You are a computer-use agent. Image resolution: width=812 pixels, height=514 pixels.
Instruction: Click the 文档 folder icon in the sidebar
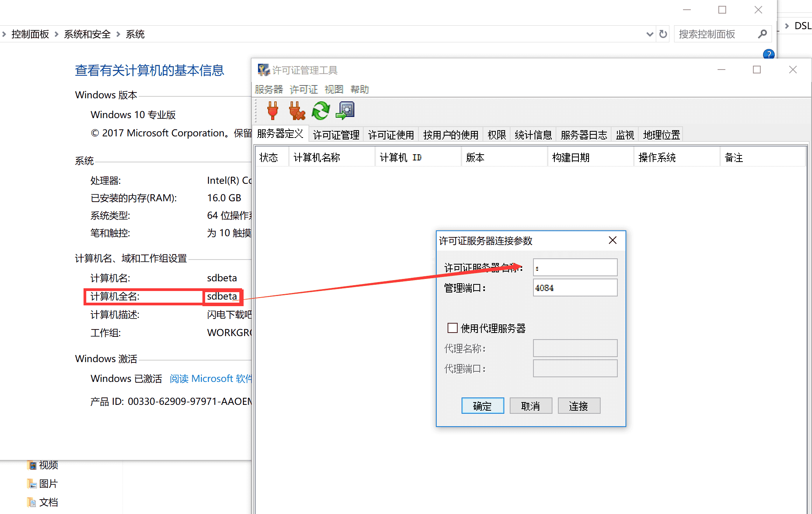[33, 502]
